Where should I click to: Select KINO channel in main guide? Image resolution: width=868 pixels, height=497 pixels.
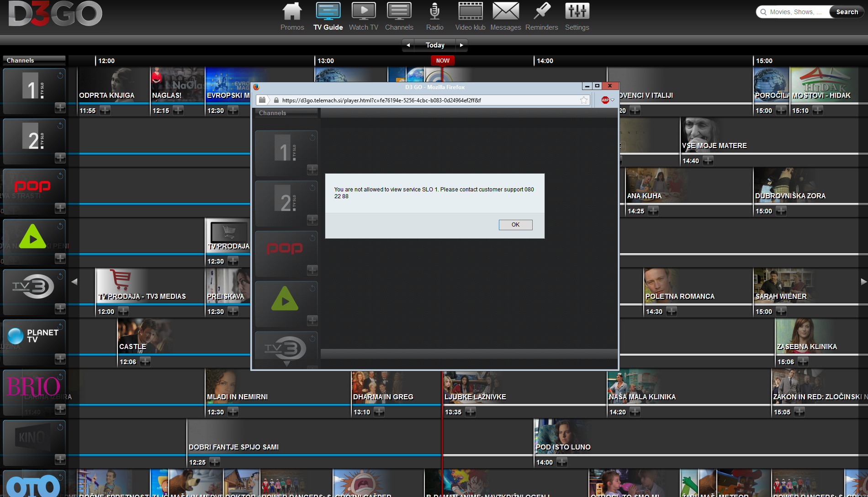click(34, 442)
